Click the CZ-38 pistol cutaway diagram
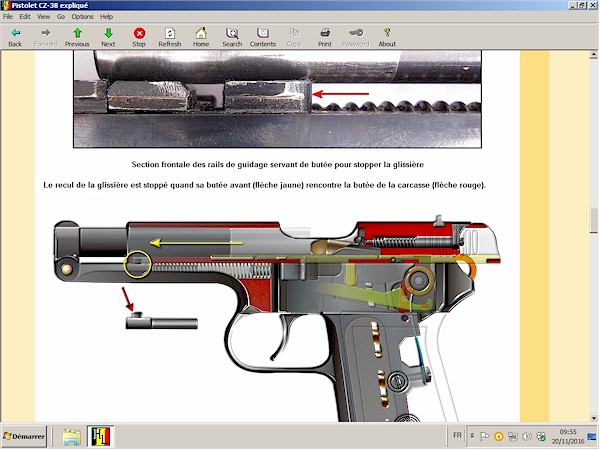 coord(277,318)
